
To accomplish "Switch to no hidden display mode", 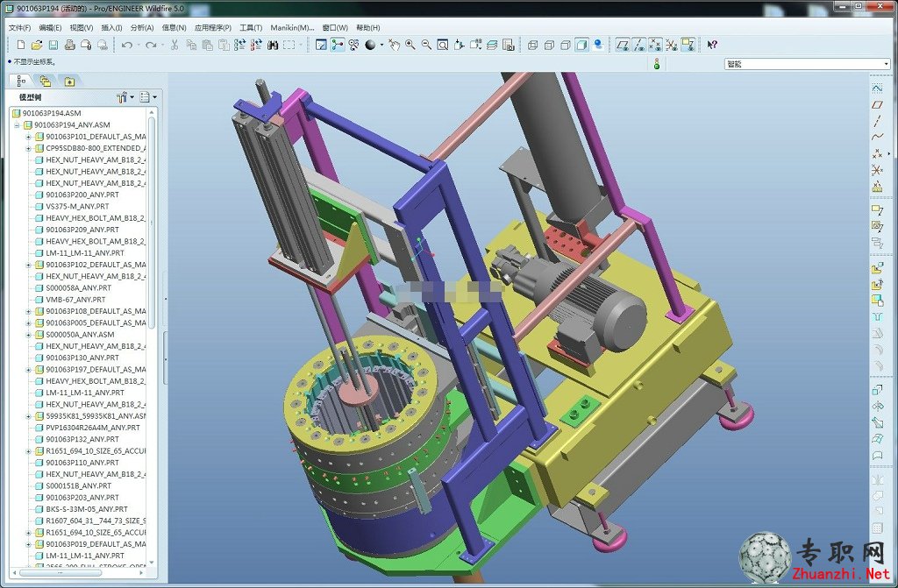I will (566, 45).
